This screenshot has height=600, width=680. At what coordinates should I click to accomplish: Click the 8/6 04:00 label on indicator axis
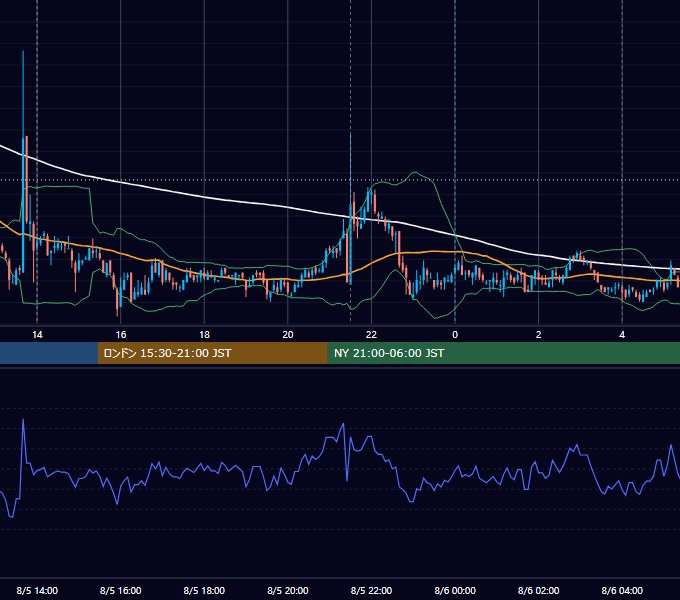(x=622, y=590)
